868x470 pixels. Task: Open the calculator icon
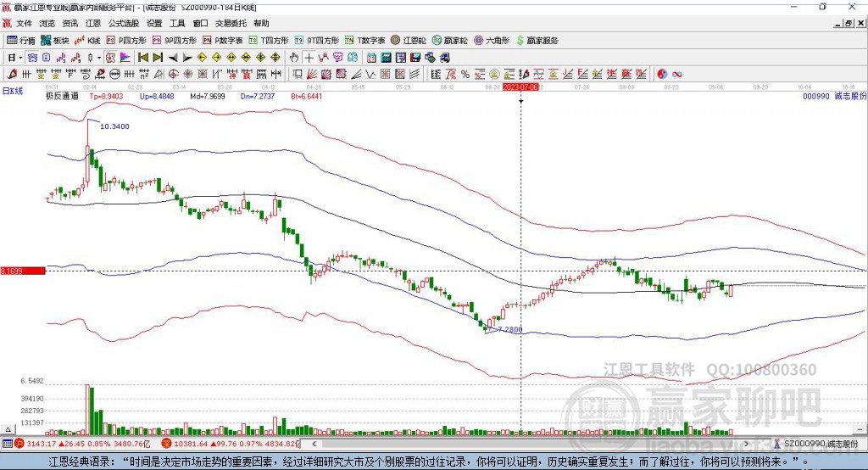(386, 58)
